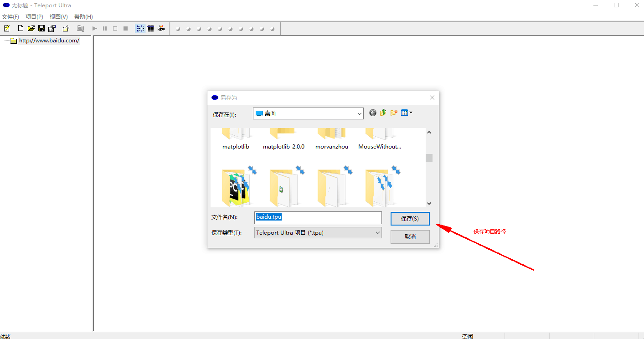This screenshot has width=644, height=339.
Task: Go up one folder level in dialog
Action: click(x=383, y=113)
